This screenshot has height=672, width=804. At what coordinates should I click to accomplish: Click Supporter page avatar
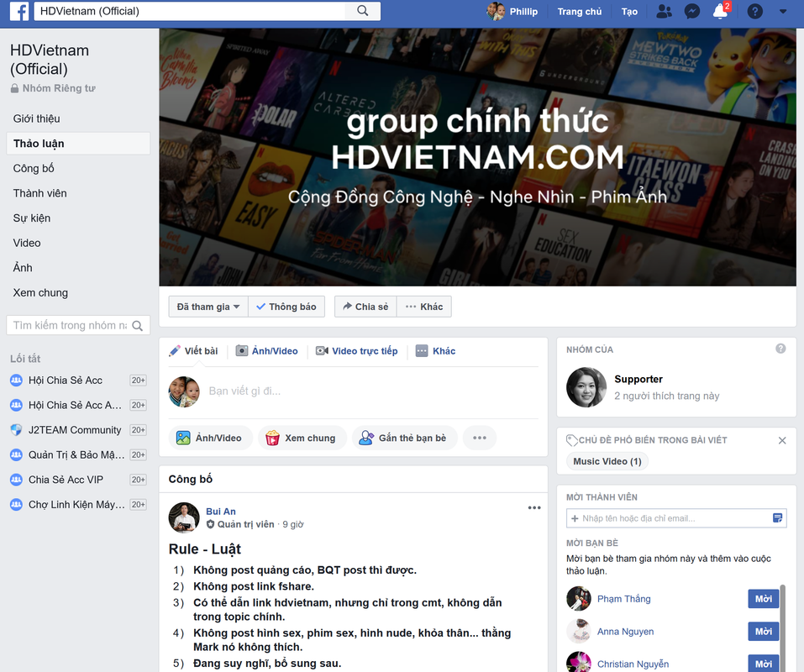pyautogui.click(x=586, y=387)
